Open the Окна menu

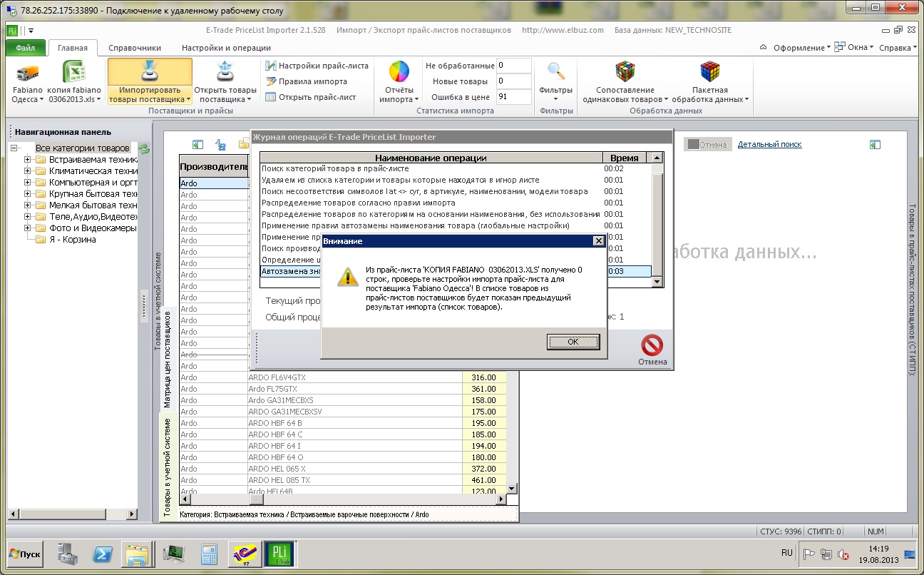coord(856,48)
